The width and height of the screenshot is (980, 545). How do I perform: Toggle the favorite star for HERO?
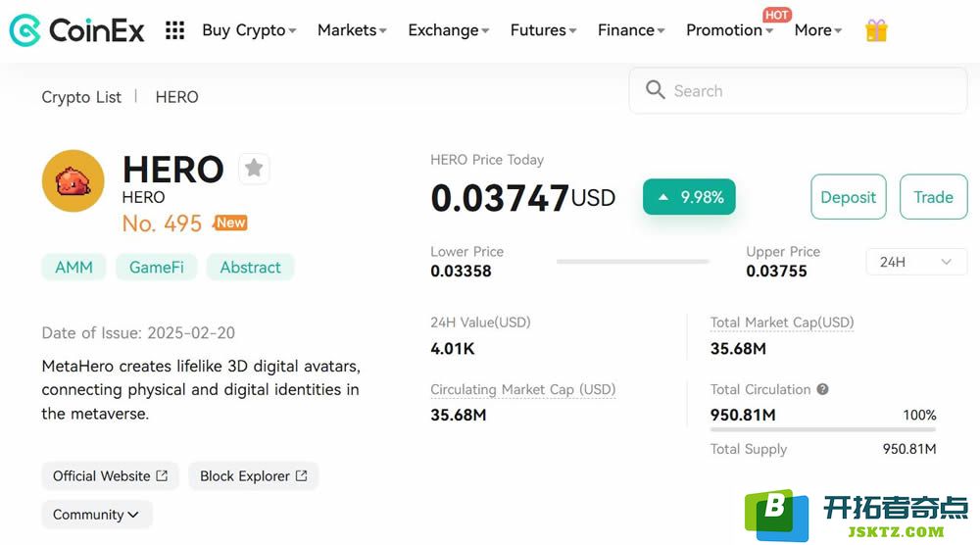coord(254,169)
